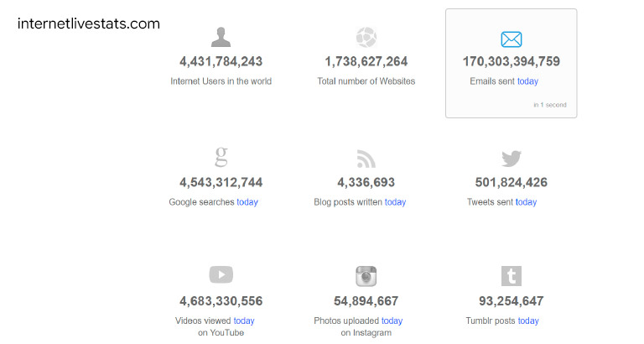This screenshot has height=344, width=644.
Task: Click the websites globe icon
Action: tap(366, 37)
